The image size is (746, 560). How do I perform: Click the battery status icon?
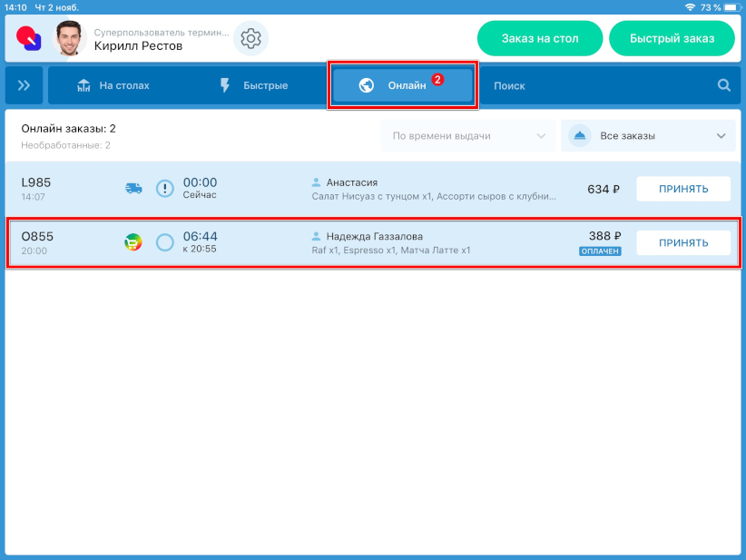732,7
